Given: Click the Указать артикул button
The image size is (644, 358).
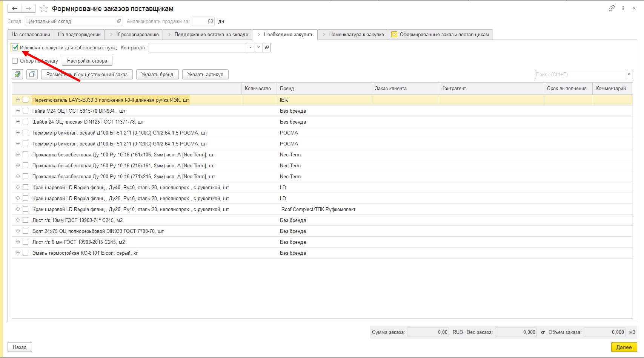Looking at the screenshot, I should click(x=205, y=74).
